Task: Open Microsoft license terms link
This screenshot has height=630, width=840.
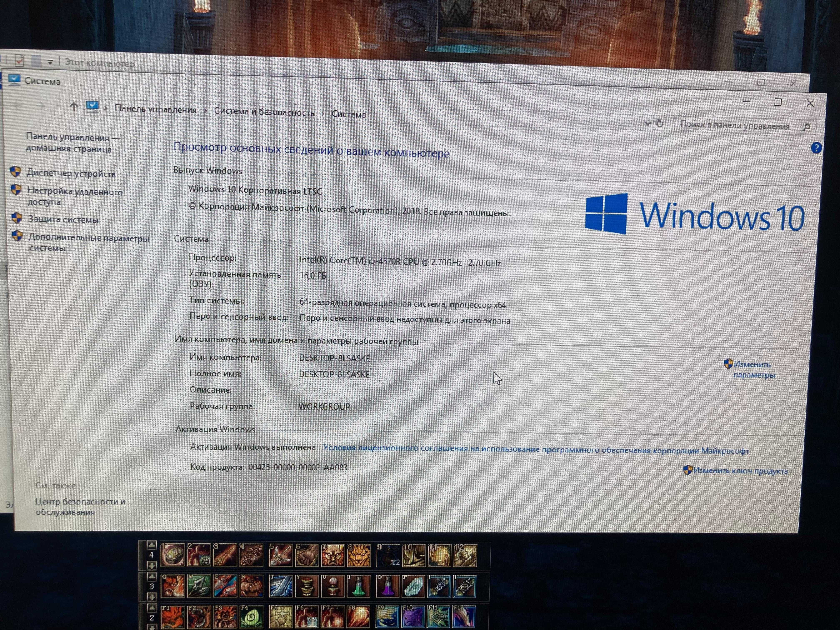Action: pos(536,449)
